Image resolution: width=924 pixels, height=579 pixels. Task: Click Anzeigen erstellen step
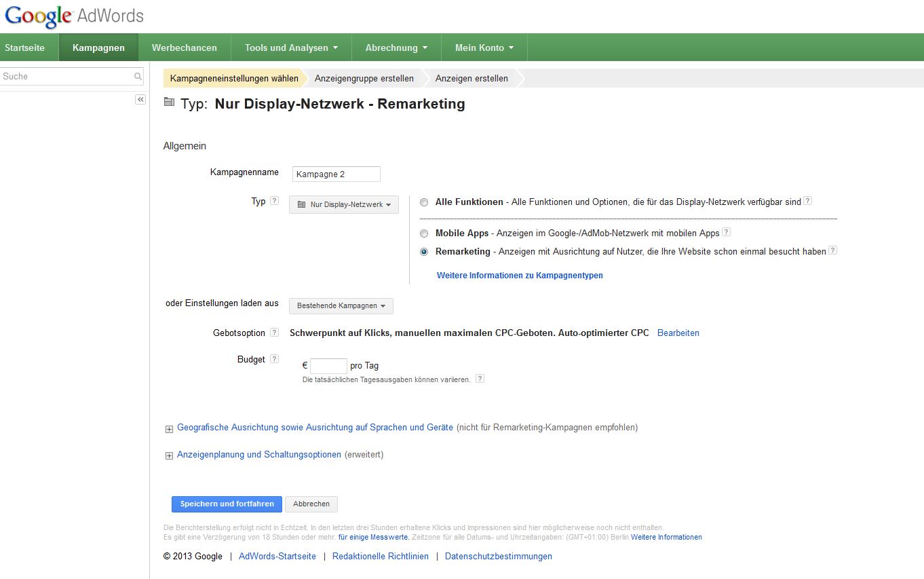tap(471, 78)
